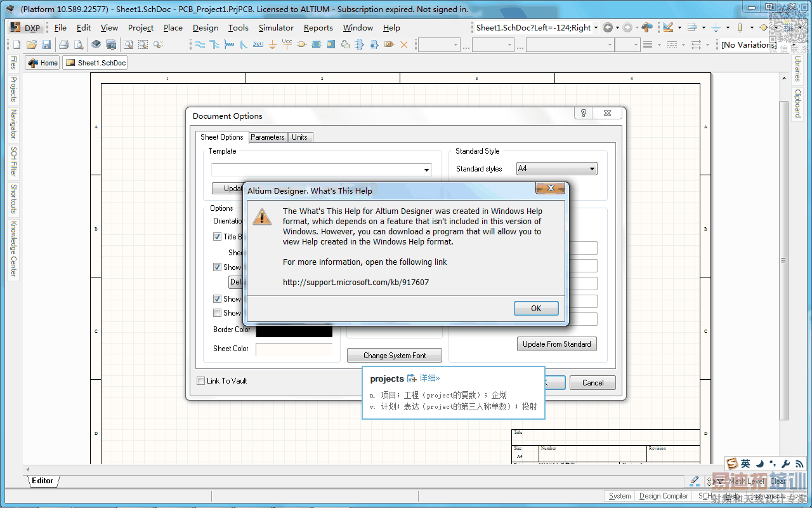Select the Sheet Options tab
Viewport: 812px width, 508px height.
point(222,137)
